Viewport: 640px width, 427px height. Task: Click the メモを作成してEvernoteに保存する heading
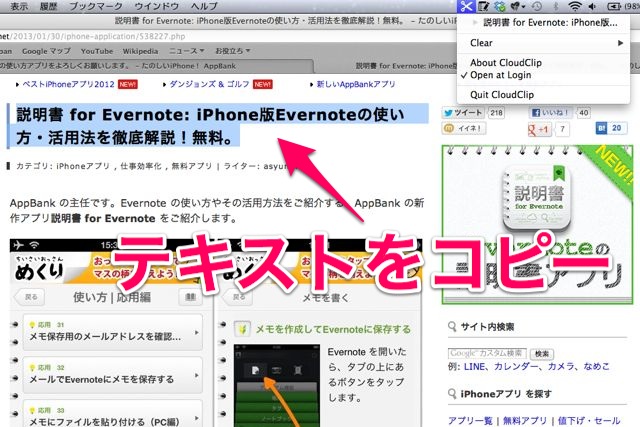coord(333,329)
